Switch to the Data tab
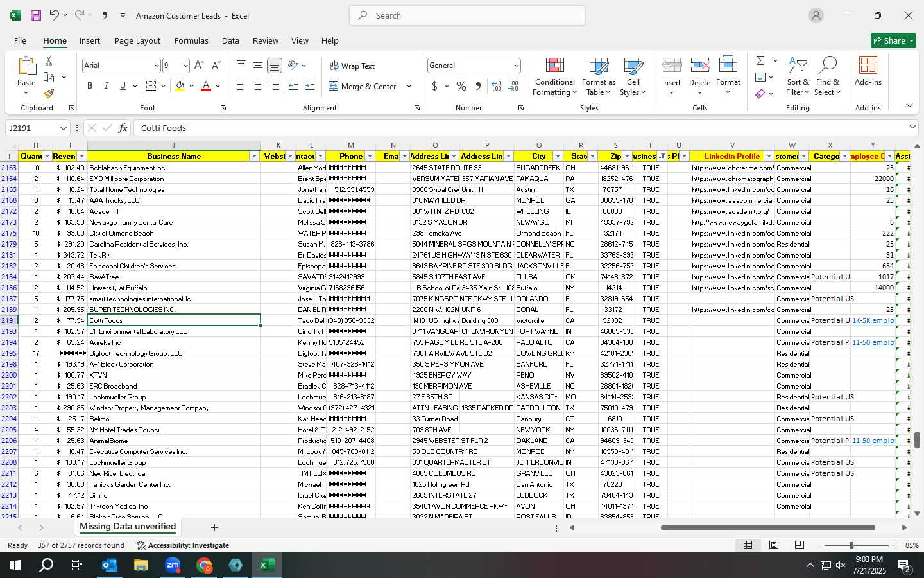The height and width of the screenshot is (578, 924). coord(230,40)
